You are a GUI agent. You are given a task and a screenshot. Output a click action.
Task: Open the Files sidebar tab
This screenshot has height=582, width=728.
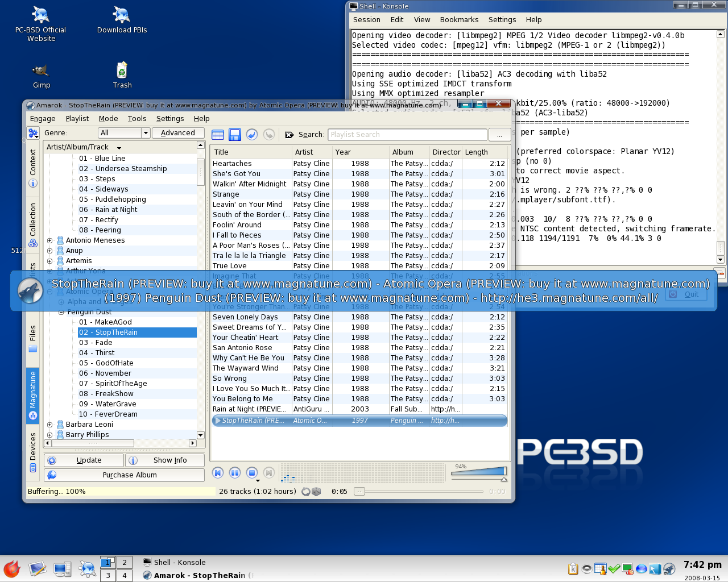pos(33,339)
